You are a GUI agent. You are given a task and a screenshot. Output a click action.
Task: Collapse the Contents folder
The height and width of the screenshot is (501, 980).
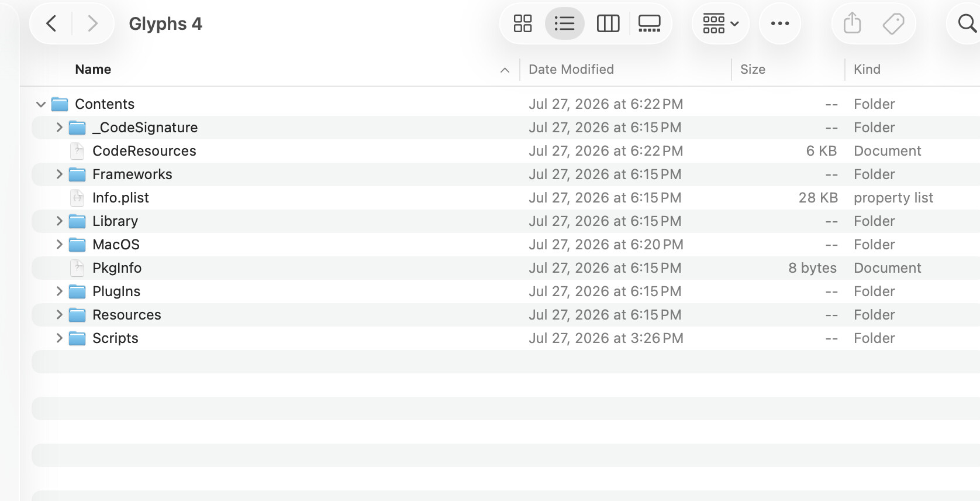41,104
